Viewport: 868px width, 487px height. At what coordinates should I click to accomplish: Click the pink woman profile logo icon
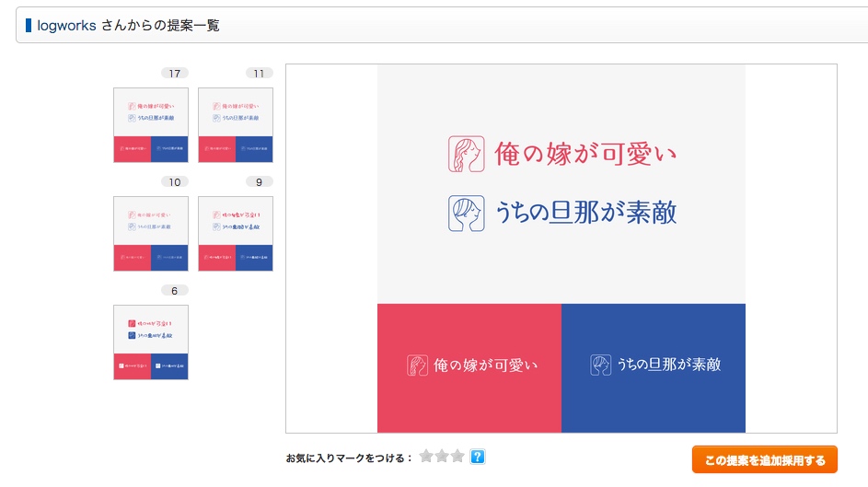click(466, 154)
